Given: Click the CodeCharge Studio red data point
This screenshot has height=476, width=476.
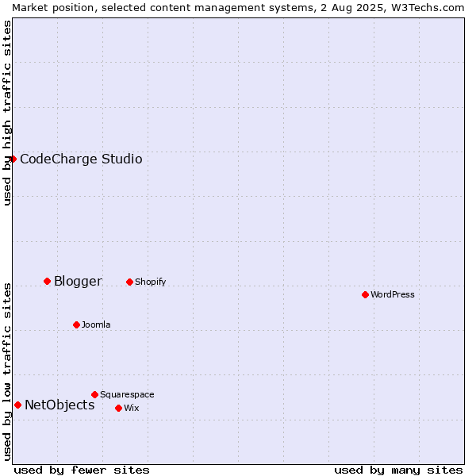Looking at the screenshot, I should pyautogui.click(x=13, y=159).
